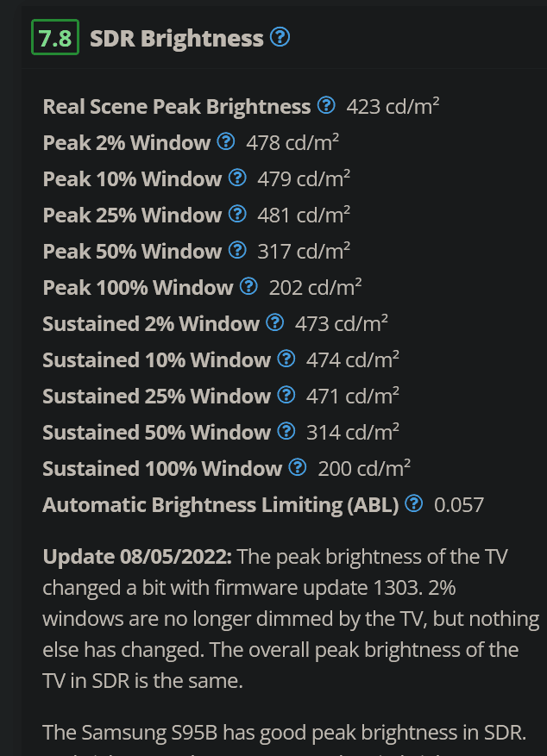
Task: Show info about Sustained 10% Window
Action: point(286,359)
